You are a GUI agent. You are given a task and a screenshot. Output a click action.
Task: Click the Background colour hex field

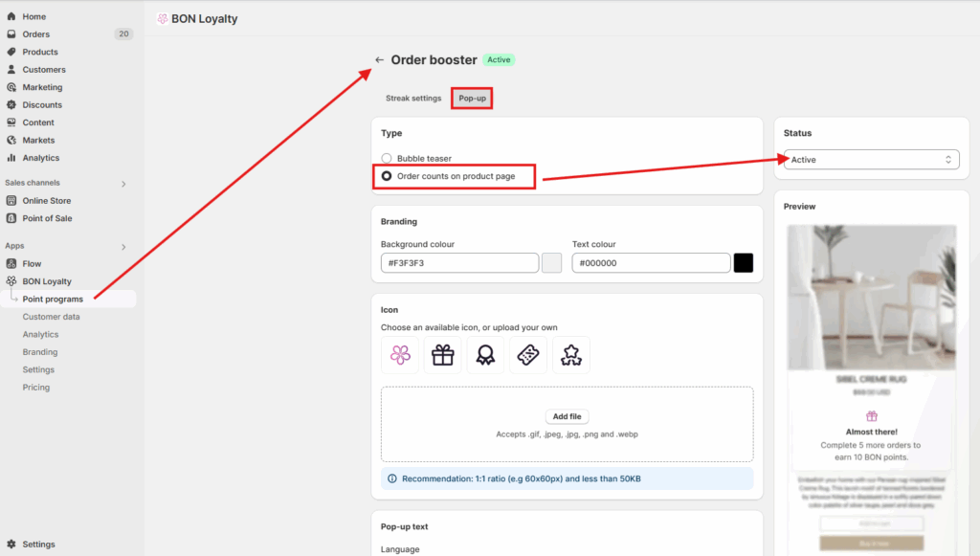(459, 263)
